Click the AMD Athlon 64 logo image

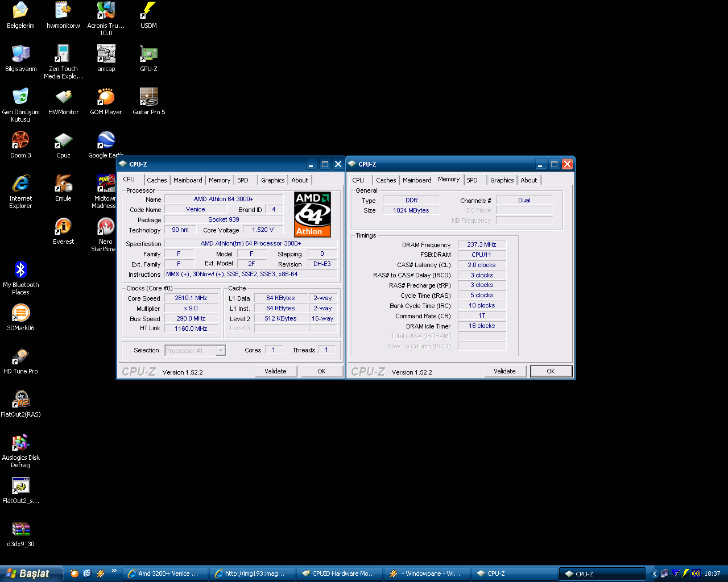(x=312, y=214)
